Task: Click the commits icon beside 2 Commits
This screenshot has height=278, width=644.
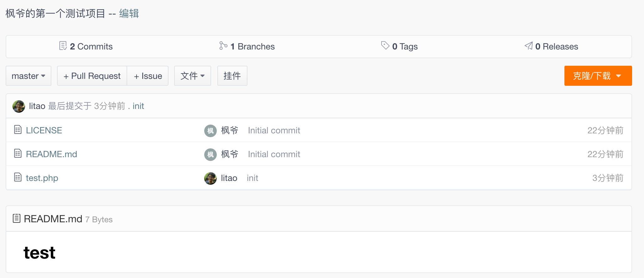Action: coord(63,46)
